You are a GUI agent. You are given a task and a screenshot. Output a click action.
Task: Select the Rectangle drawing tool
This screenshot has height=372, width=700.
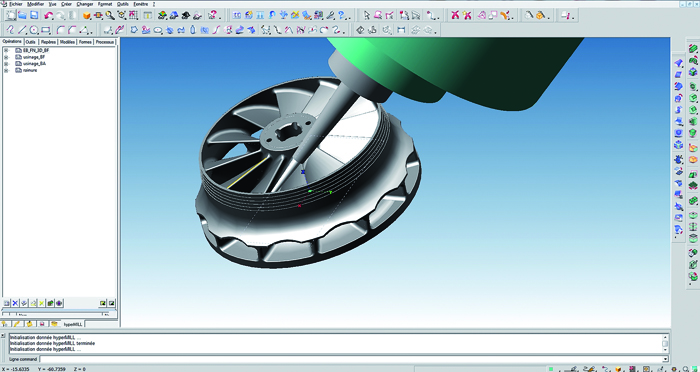click(x=46, y=30)
